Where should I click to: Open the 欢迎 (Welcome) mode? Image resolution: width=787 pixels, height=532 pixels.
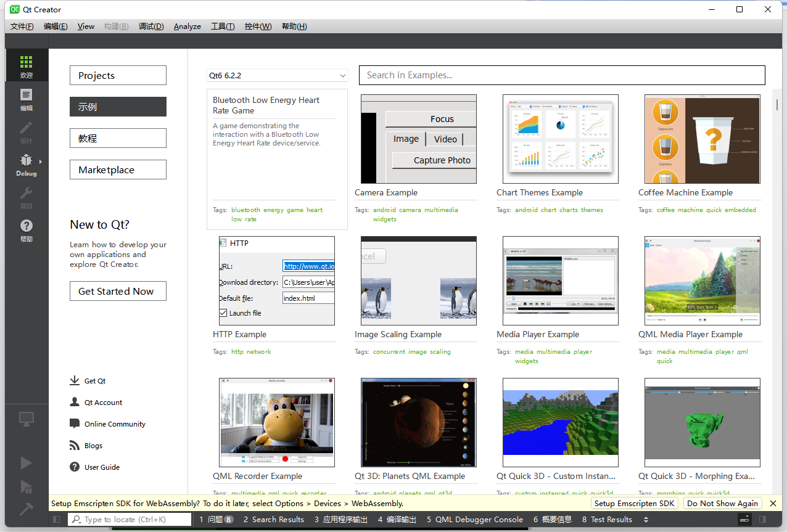coord(26,66)
